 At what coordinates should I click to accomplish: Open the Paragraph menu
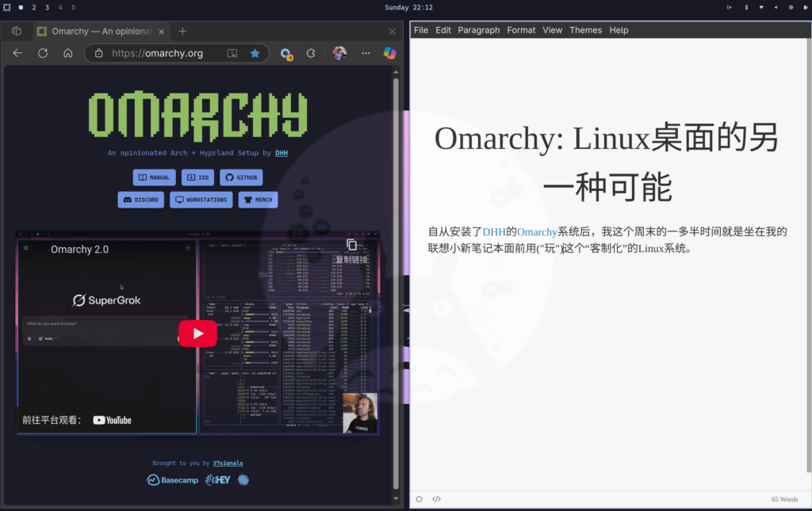[x=478, y=30]
